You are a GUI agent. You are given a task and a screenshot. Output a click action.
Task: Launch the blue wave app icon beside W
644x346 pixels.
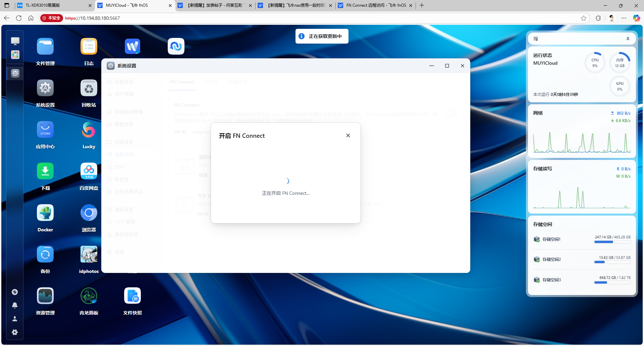coord(176,46)
